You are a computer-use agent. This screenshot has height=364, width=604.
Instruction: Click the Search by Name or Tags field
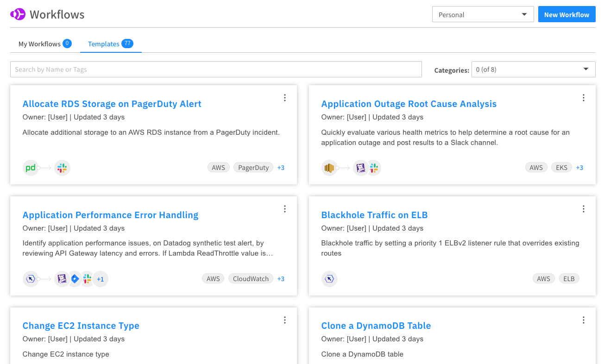point(216,69)
